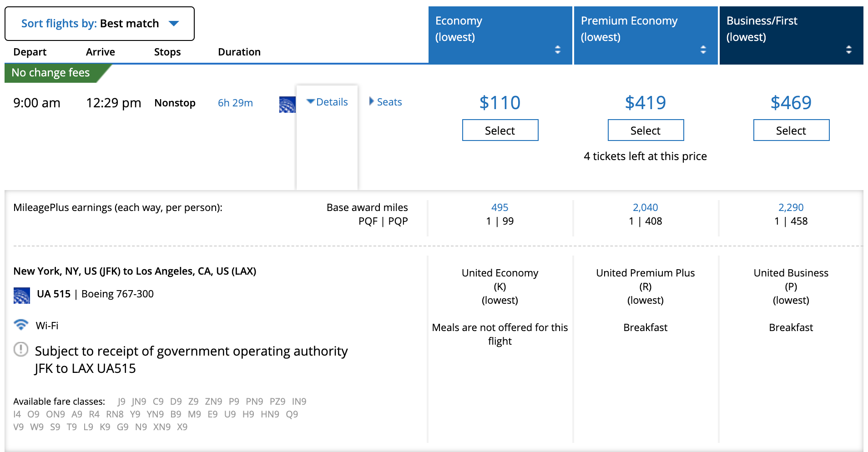Screen dimensions: 868x452
Task: Click the JFK to LAX route heading
Action: coord(135,271)
